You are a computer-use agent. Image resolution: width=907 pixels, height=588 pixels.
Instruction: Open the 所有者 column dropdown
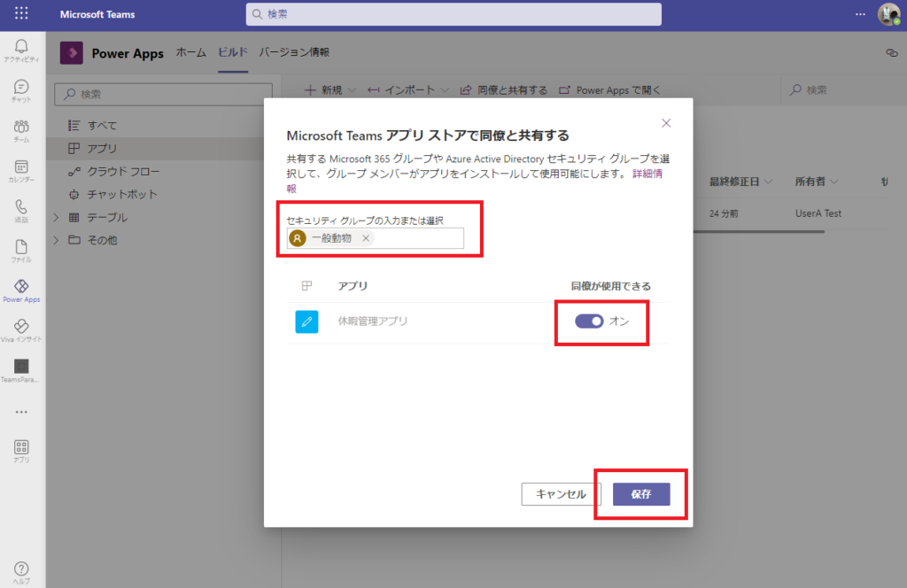click(x=834, y=182)
